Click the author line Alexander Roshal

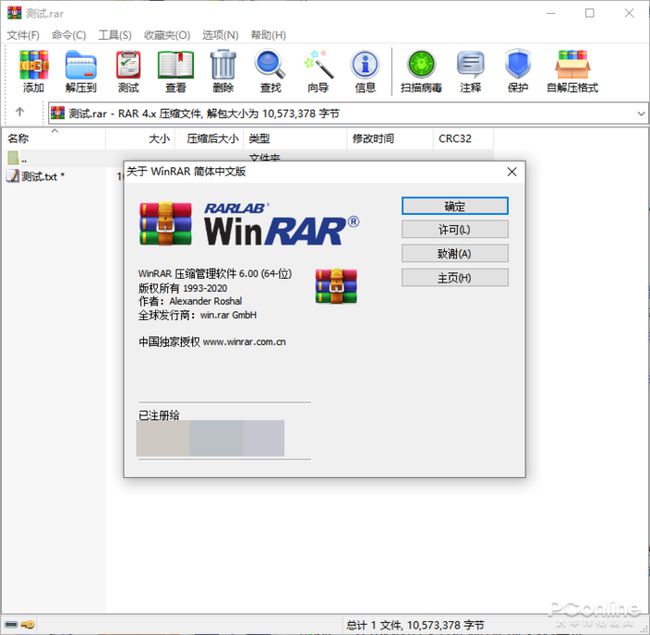click(x=190, y=301)
